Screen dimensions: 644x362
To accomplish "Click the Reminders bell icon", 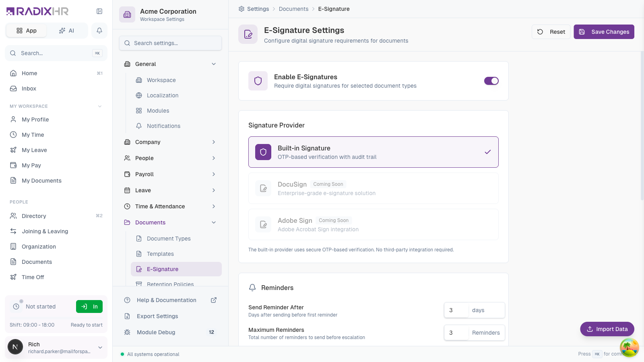I will click(x=252, y=288).
